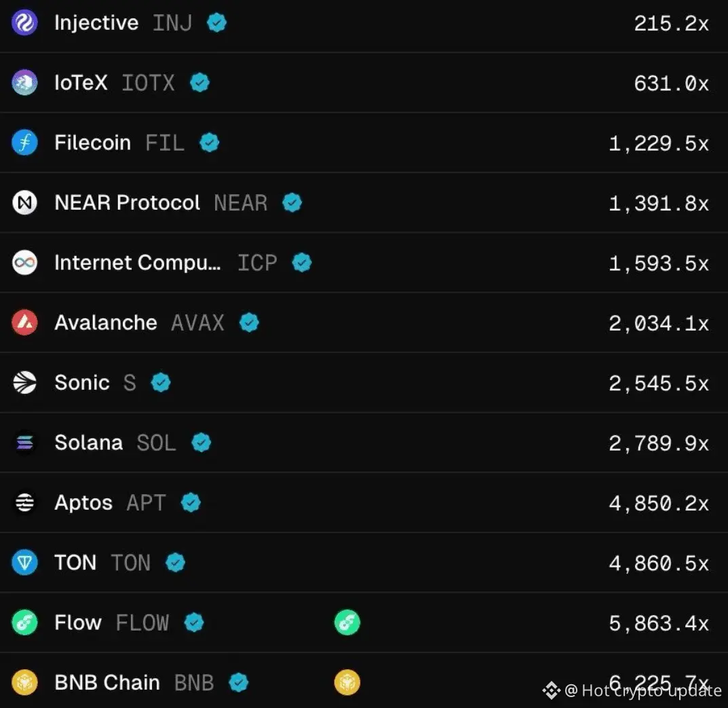728x708 pixels.
Task: Click the IoTeX logo icon
Action: click(x=24, y=83)
